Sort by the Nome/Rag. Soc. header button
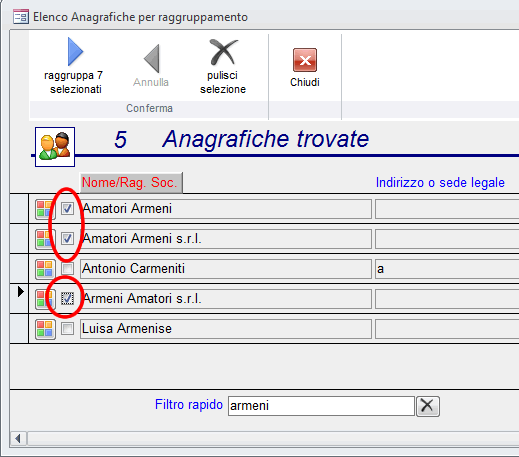 [131, 182]
